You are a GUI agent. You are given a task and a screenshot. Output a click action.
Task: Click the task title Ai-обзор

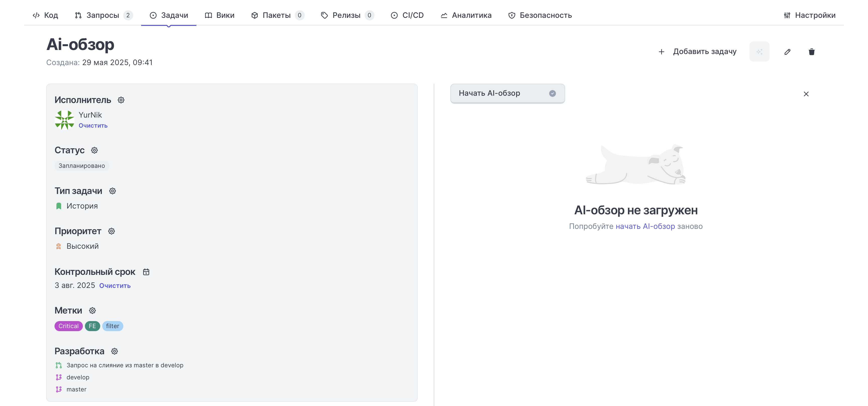[x=80, y=44]
